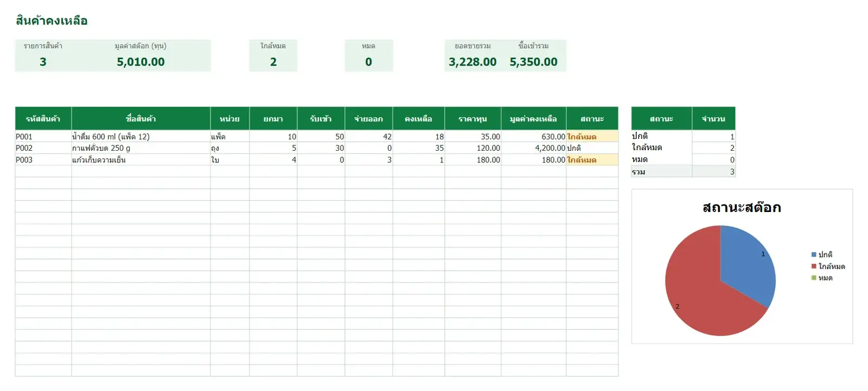Image resolution: width=868 pixels, height=391 pixels.
Task: Click the จ่ายออก column header
Action: (369, 118)
